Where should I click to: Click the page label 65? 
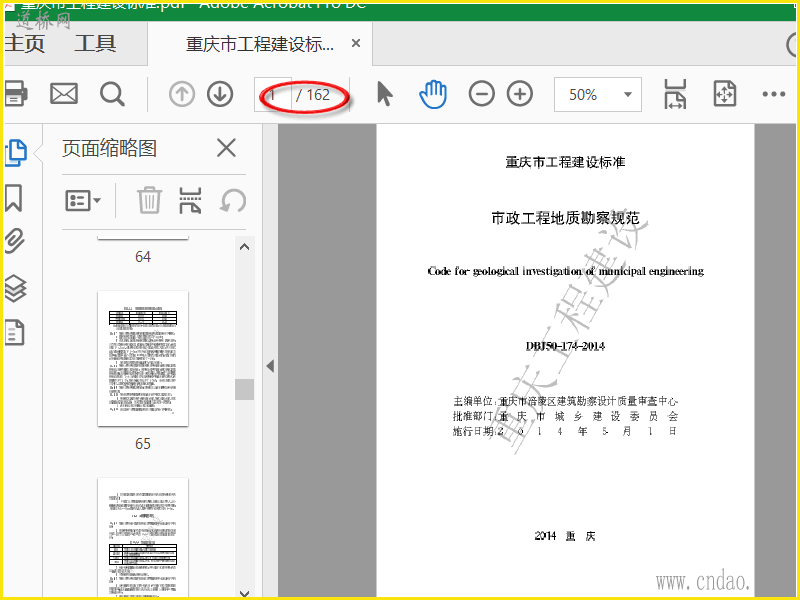[143, 443]
